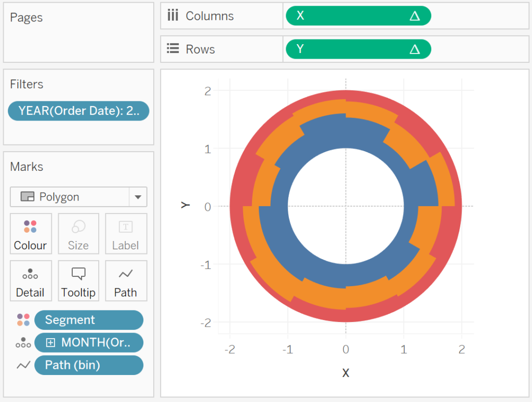Screen dimensions: 532x402
Task: Click the Label marks card button
Action: (x=126, y=233)
